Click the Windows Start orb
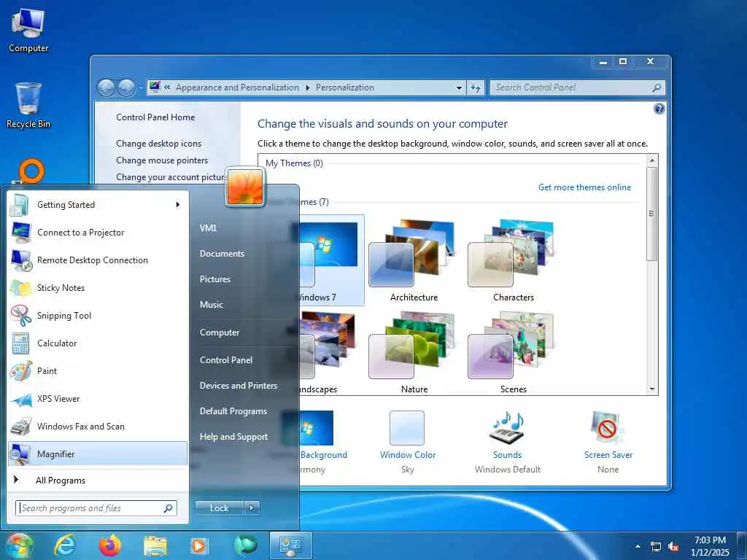Screen dimensions: 747x560 tap(18, 545)
